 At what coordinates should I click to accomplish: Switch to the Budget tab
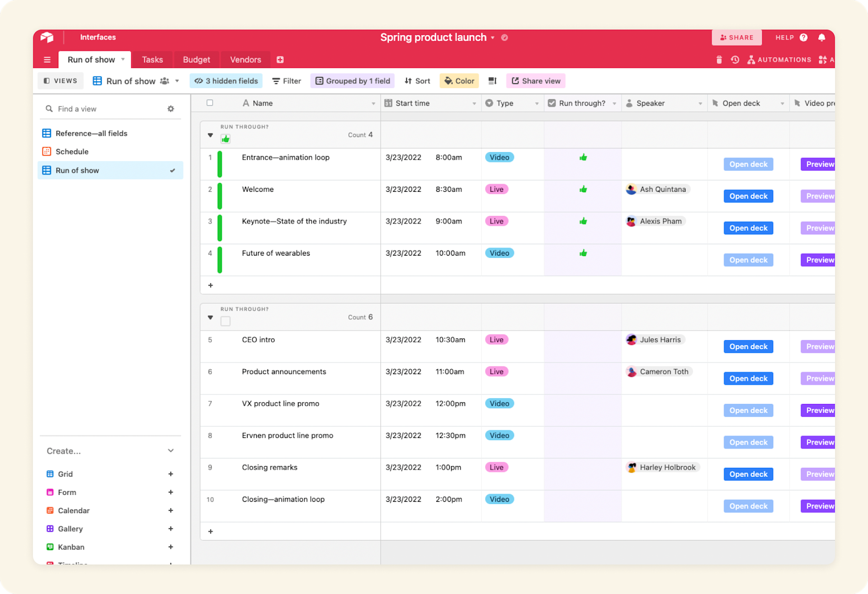point(196,59)
